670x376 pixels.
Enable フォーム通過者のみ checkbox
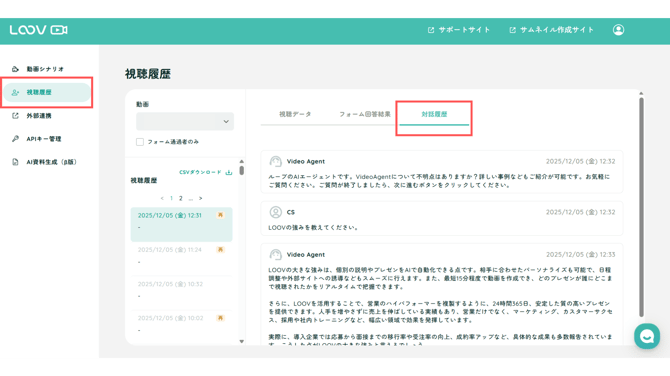point(140,142)
